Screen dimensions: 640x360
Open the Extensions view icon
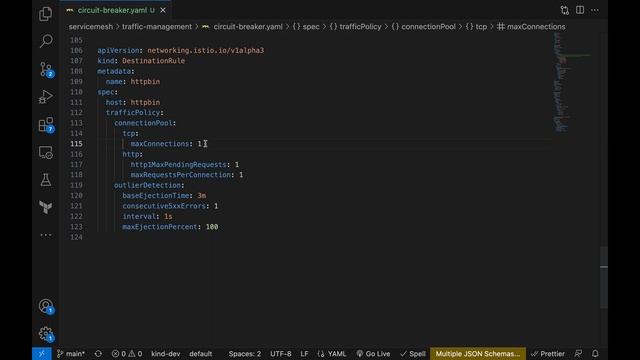pyautogui.click(x=46, y=125)
